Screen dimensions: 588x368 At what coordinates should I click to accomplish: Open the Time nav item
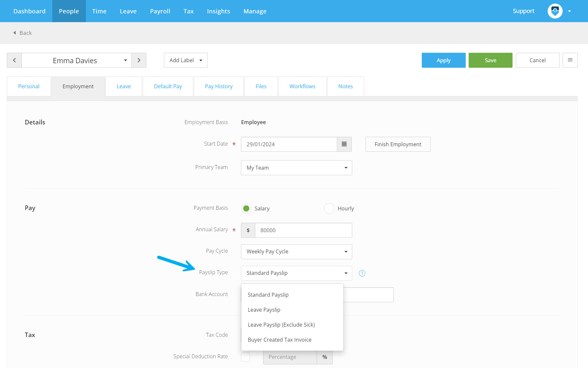pyautogui.click(x=99, y=11)
